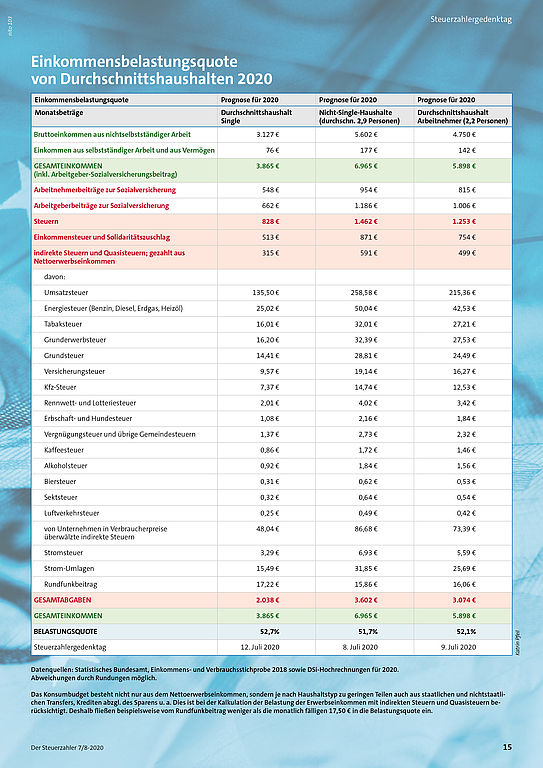
Task: Click the value '24,49 €' for Grundsteuer
Action: pyautogui.click(x=465, y=356)
